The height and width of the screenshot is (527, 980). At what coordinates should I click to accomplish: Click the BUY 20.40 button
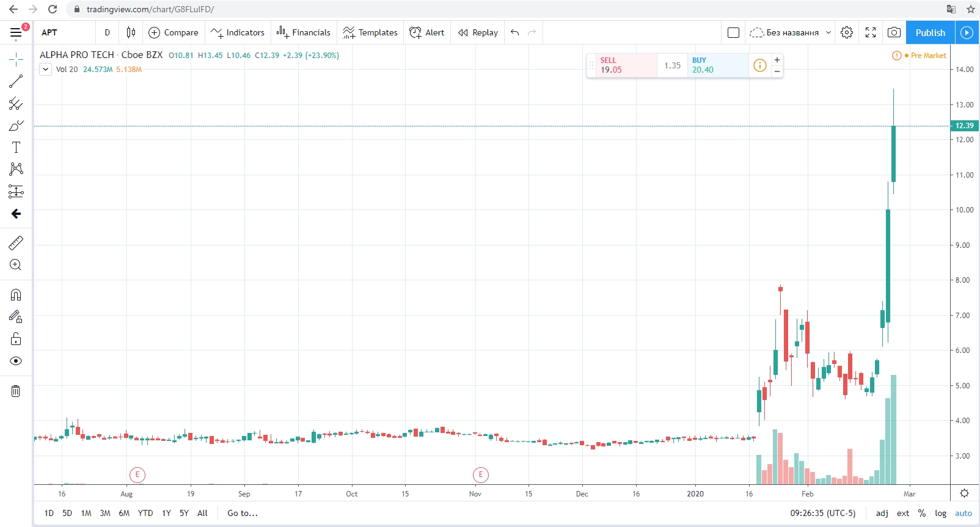click(x=717, y=65)
